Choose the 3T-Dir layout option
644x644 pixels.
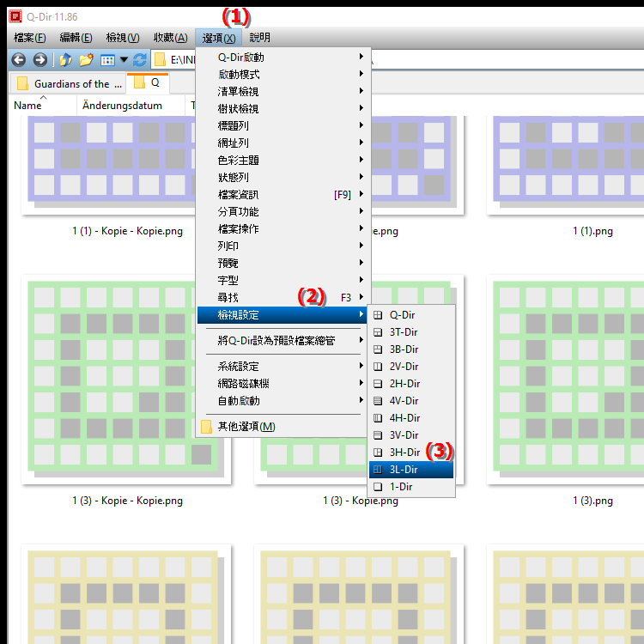point(404,332)
